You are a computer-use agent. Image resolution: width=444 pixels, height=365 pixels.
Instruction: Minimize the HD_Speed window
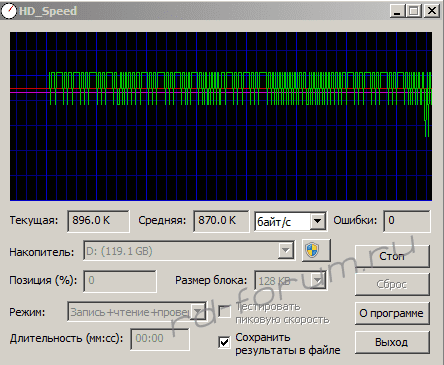click(397, 11)
